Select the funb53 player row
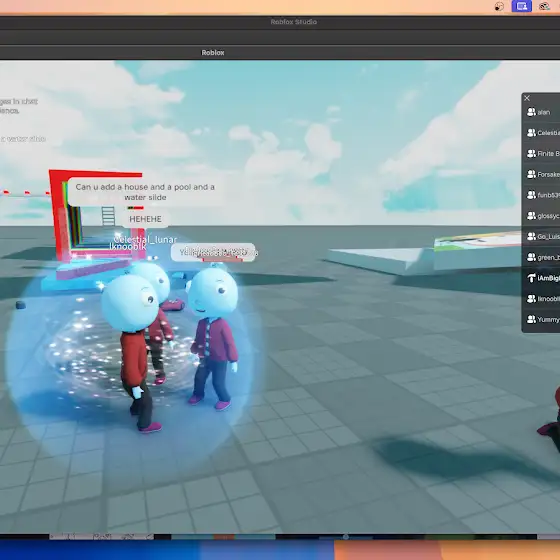 541,195
